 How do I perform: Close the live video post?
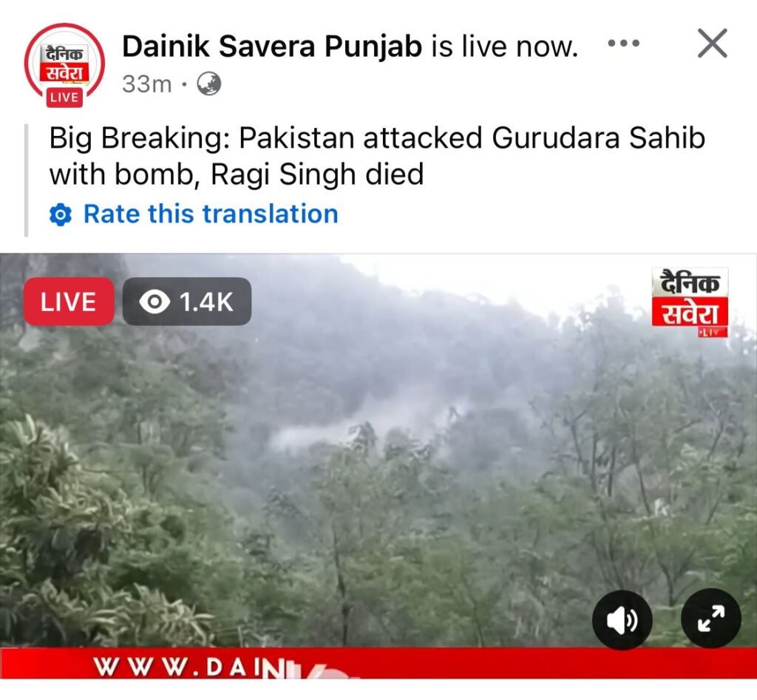(x=713, y=44)
